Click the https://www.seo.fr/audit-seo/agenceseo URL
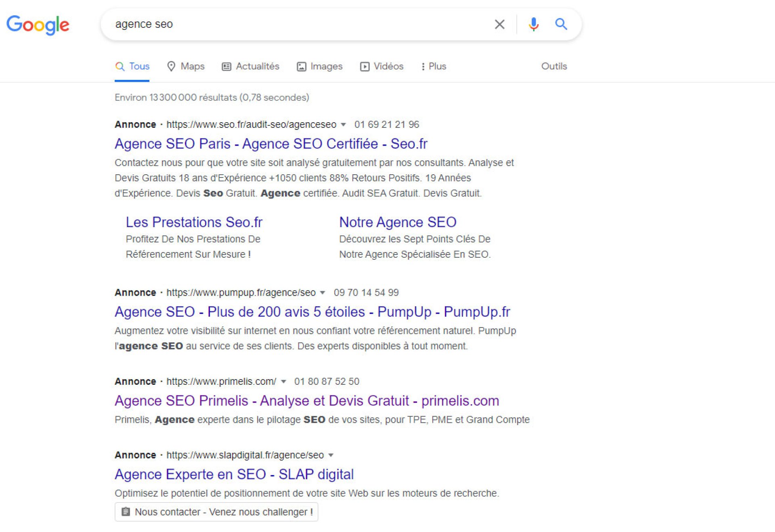Screen dimensions: 775x532 tap(251, 125)
